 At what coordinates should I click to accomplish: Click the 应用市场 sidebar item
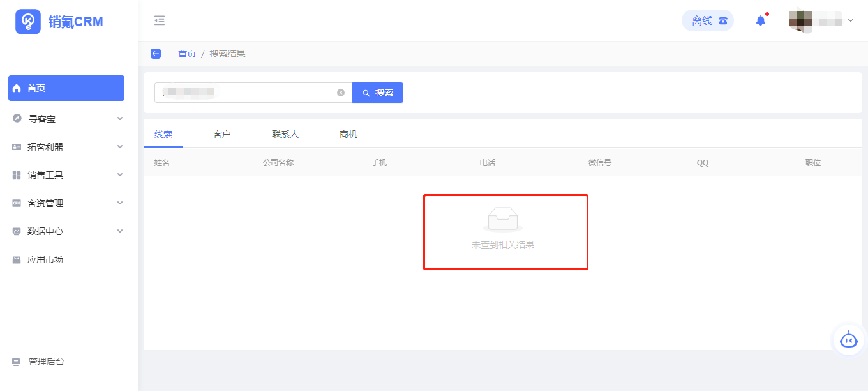45,259
